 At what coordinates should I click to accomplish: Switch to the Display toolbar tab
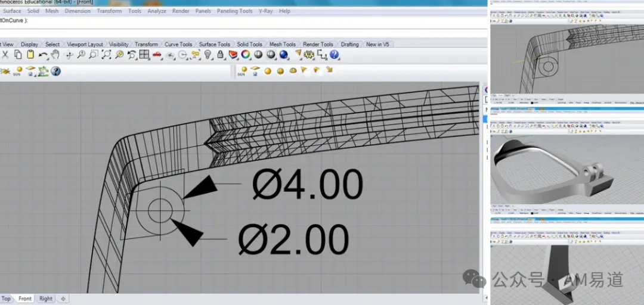click(x=29, y=44)
